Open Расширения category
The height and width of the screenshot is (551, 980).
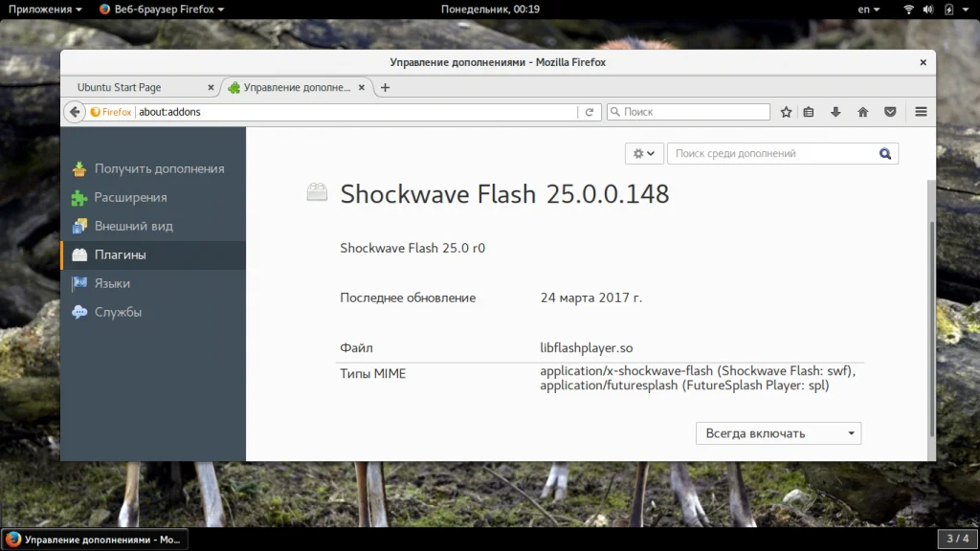tap(153, 197)
